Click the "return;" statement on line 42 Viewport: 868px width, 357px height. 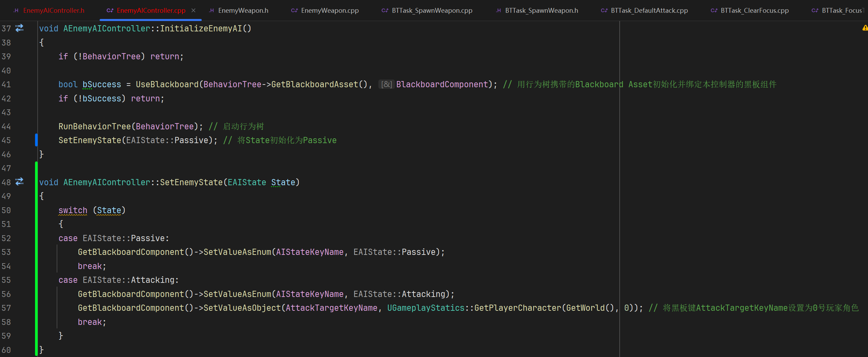click(x=147, y=99)
